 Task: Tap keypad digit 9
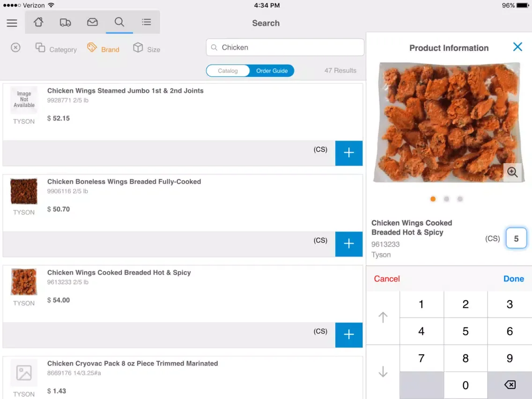tap(510, 358)
